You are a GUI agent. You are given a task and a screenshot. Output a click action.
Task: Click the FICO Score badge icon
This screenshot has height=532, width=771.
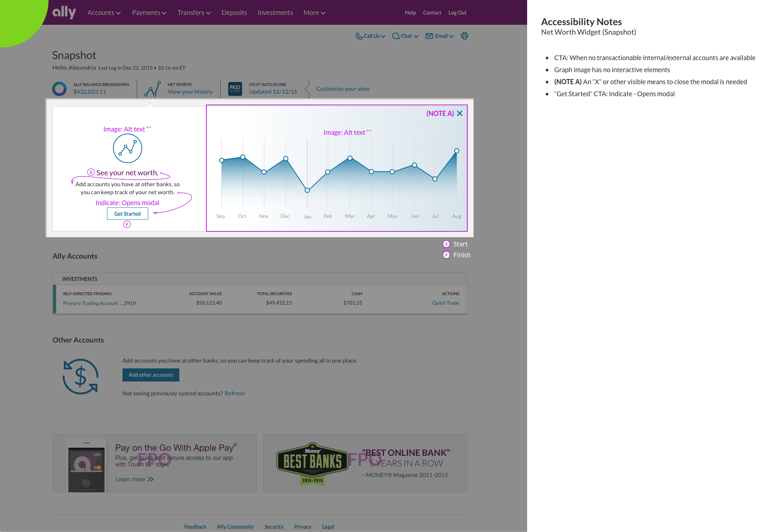coord(235,88)
